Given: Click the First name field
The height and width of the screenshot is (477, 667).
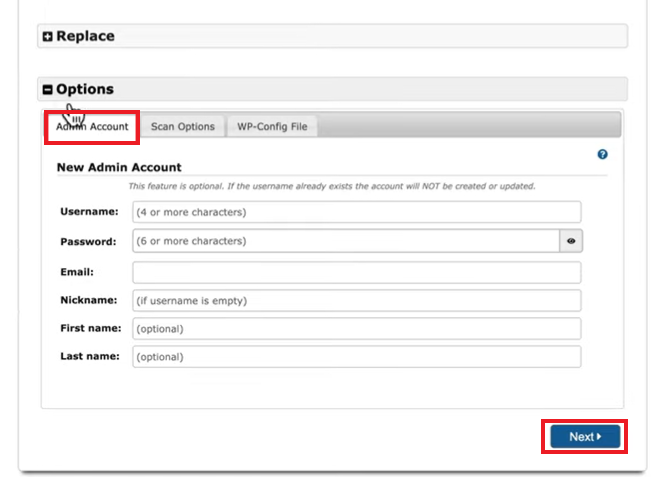Looking at the screenshot, I should [356, 328].
